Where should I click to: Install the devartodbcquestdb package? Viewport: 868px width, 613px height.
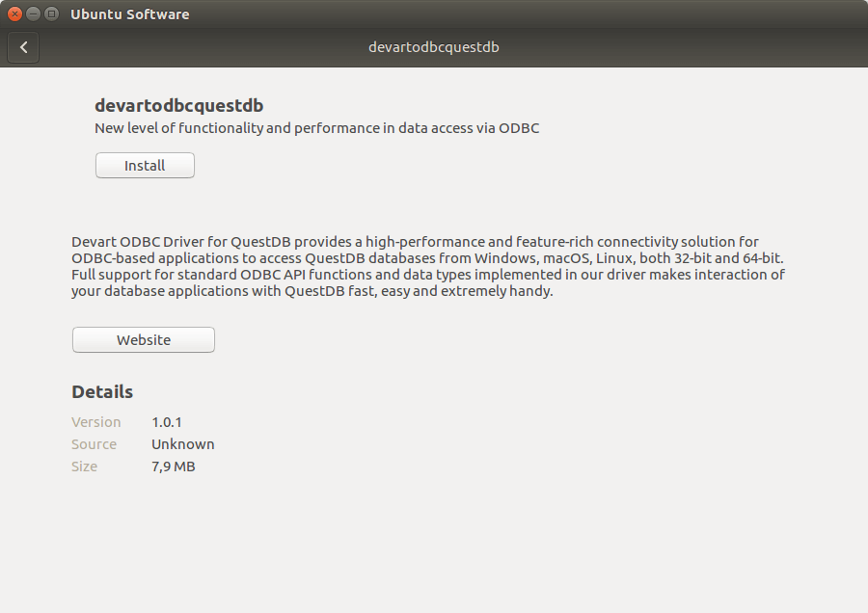[145, 165]
